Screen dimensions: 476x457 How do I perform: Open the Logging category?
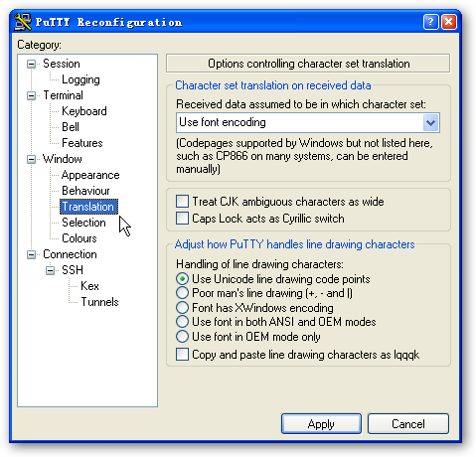coord(80,79)
